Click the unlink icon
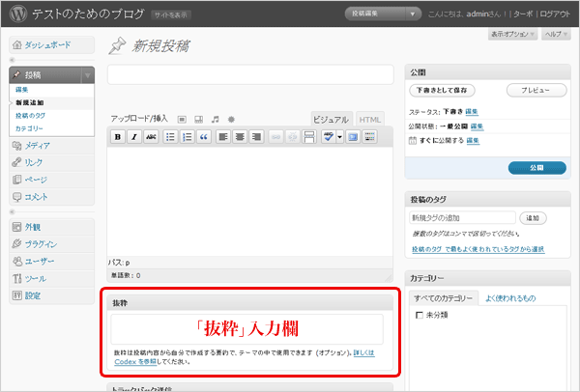 click(292, 137)
